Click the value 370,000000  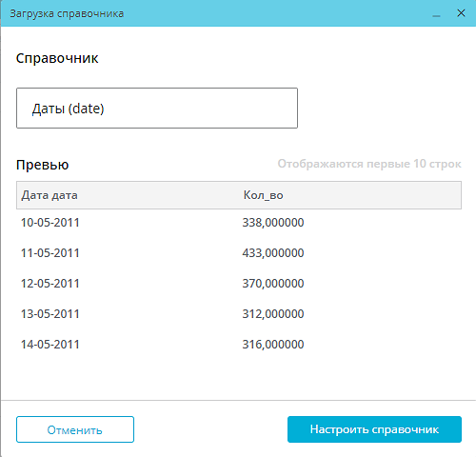(273, 284)
